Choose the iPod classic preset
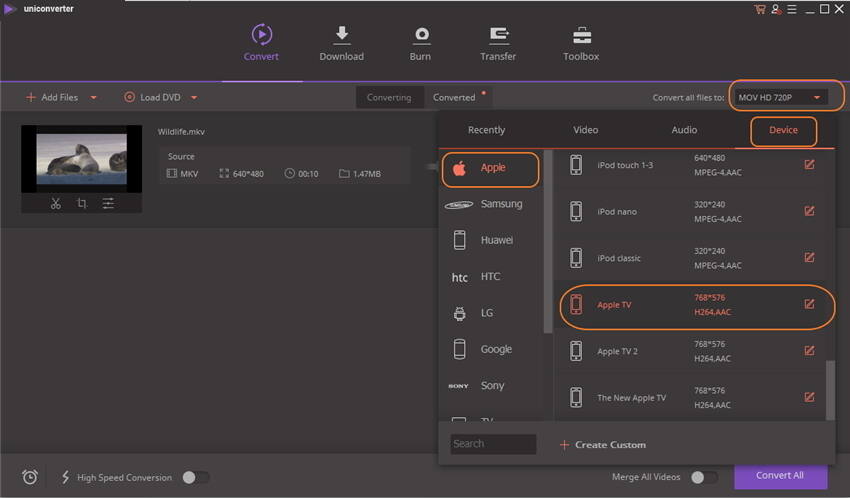Image resolution: width=850 pixels, height=498 pixels. 691,258
